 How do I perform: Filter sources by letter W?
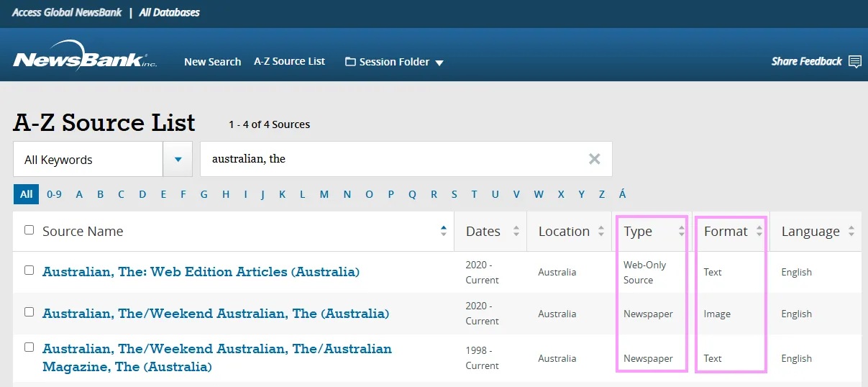[539, 194]
